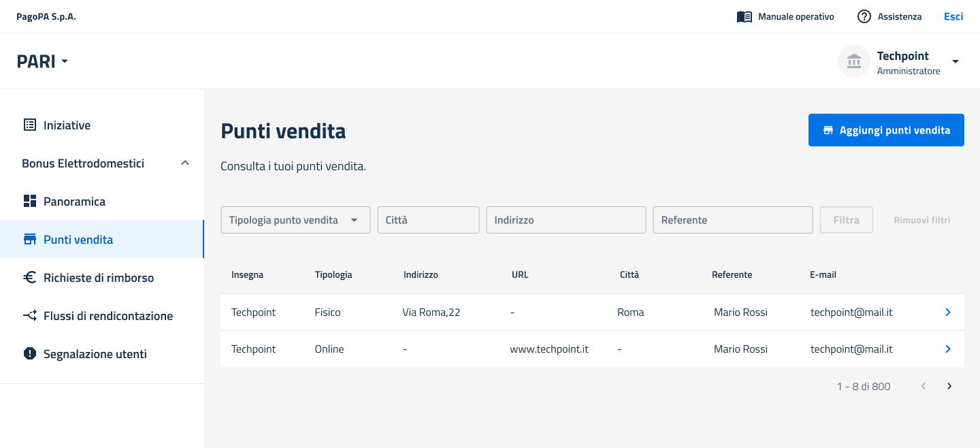This screenshot has height=448, width=980.
Task: Open the Tipologia punto vendita dropdown
Action: coord(295,220)
